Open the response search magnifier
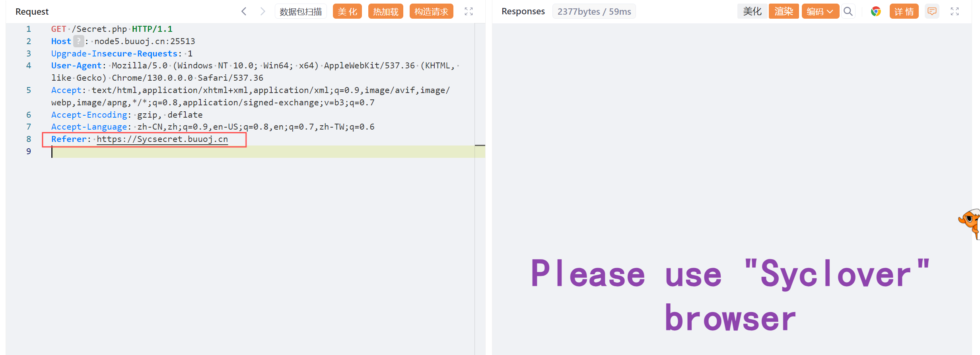The height and width of the screenshot is (355, 980). pyautogui.click(x=848, y=12)
